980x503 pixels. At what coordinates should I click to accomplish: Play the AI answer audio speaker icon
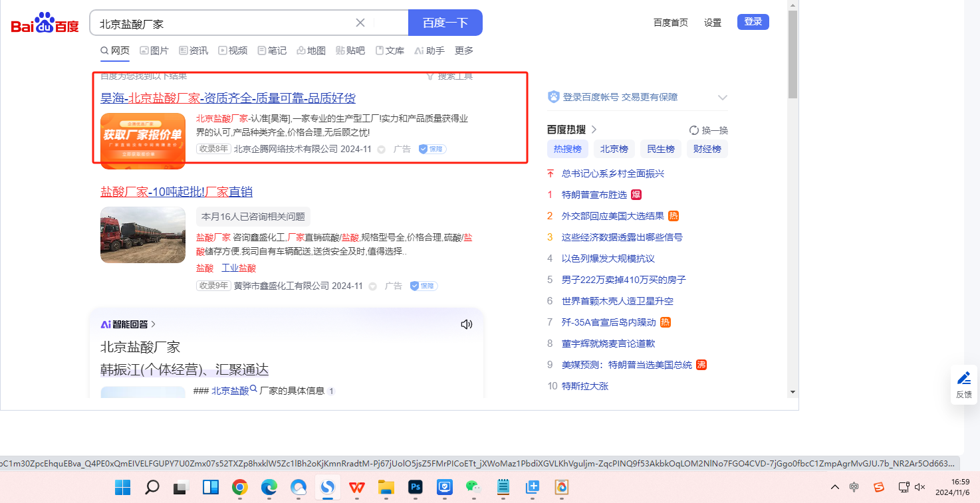[467, 324]
